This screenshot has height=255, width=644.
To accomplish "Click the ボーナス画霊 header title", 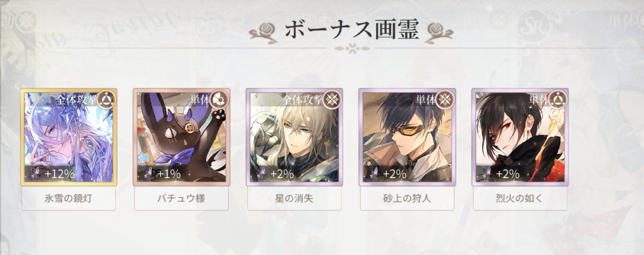I will tap(352, 31).
